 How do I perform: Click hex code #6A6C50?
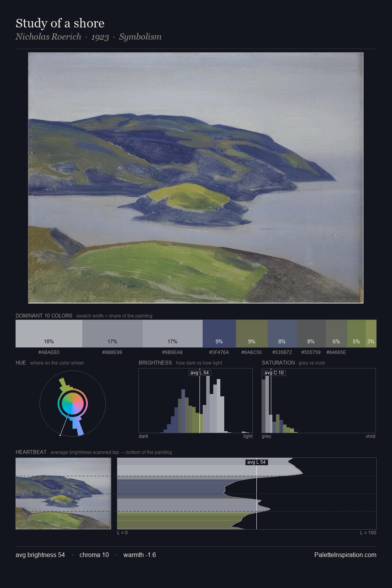click(x=252, y=352)
